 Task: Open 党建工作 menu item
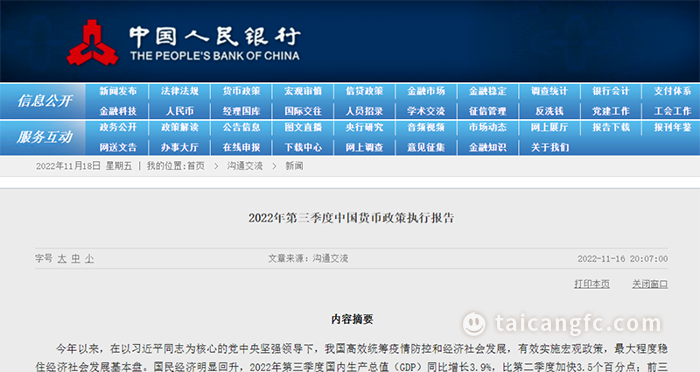(x=611, y=111)
